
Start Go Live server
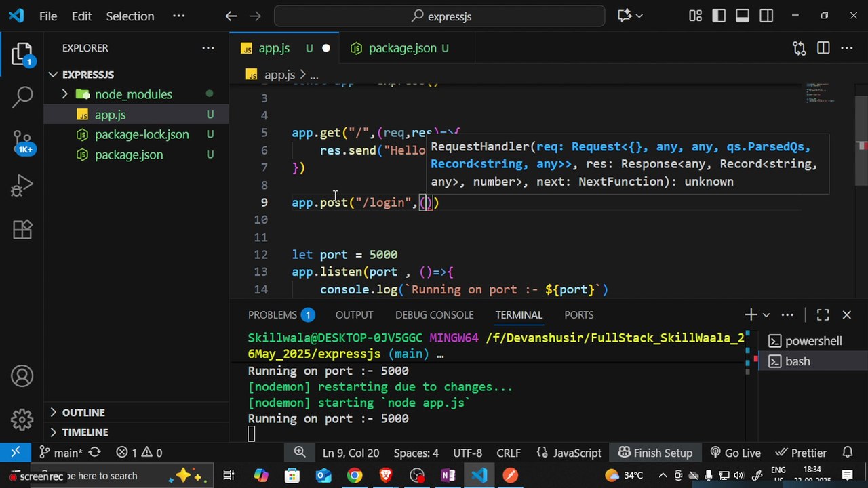pyautogui.click(x=735, y=452)
